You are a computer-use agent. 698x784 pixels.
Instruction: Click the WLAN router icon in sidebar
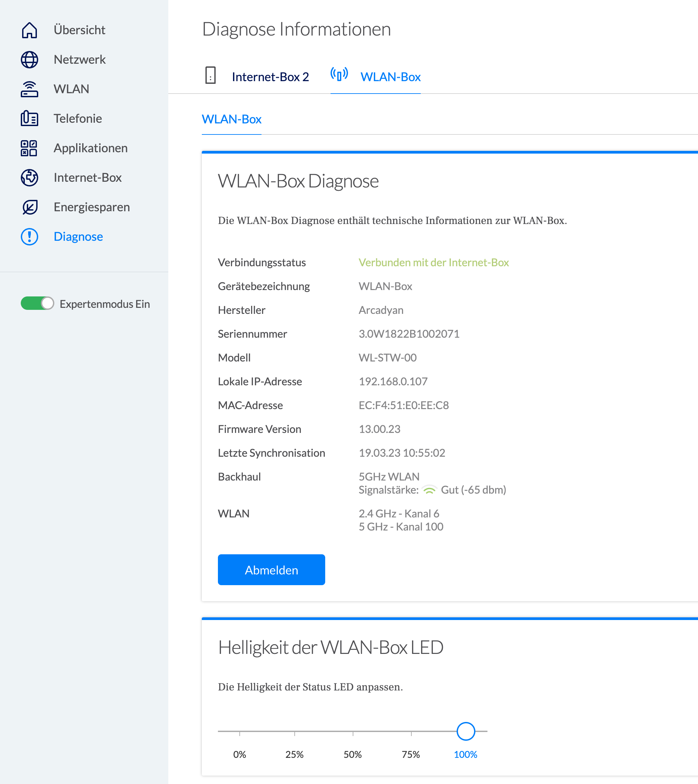pyautogui.click(x=30, y=89)
